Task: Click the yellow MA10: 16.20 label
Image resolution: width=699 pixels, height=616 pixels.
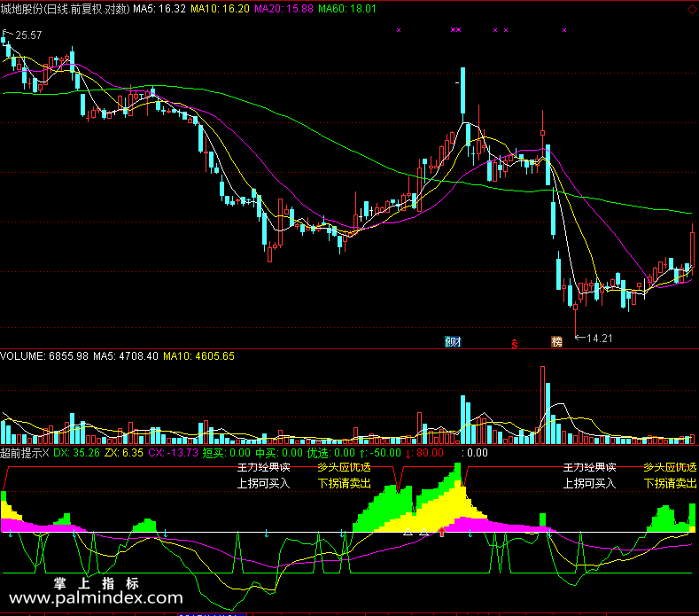Action: (x=220, y=9)
